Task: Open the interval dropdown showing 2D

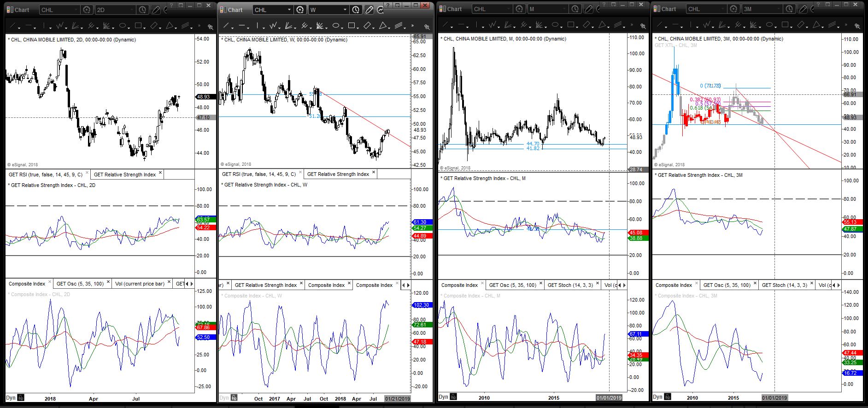Action: click(131, 10)
